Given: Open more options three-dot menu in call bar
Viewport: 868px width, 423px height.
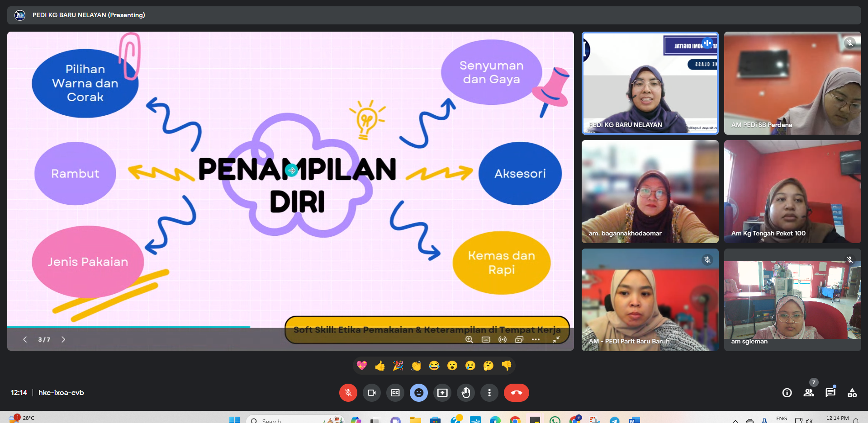Looking at the screenshot, I should 489,393.
